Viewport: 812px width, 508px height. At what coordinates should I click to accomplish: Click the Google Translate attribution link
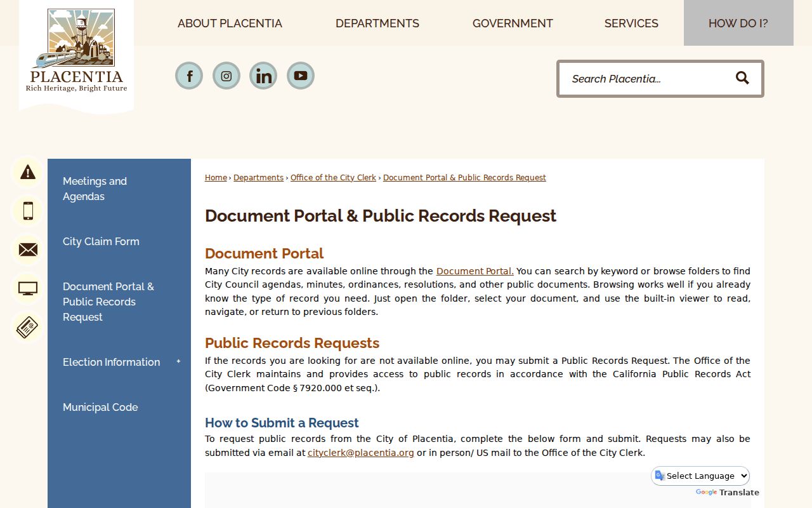coord(727,492)
